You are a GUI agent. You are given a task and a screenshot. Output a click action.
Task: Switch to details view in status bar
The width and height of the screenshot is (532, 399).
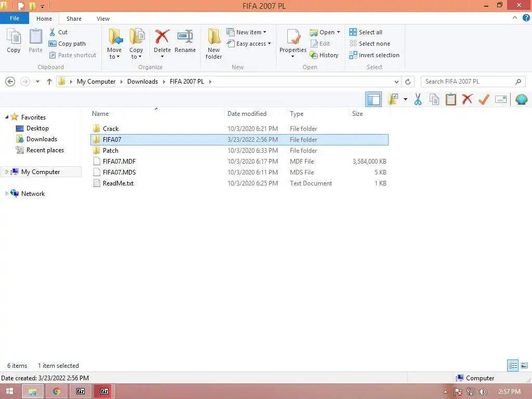[513, 365]
